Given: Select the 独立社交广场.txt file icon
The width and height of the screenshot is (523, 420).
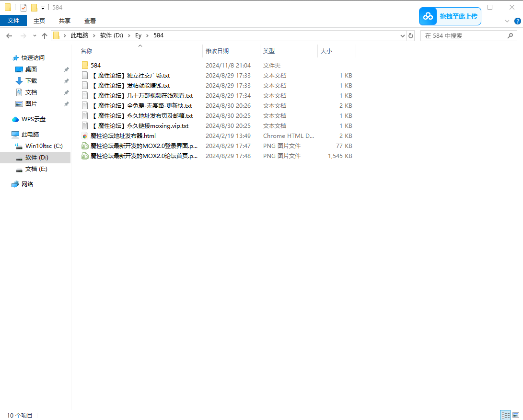Looking at the screenshot, I should [85, 75].
